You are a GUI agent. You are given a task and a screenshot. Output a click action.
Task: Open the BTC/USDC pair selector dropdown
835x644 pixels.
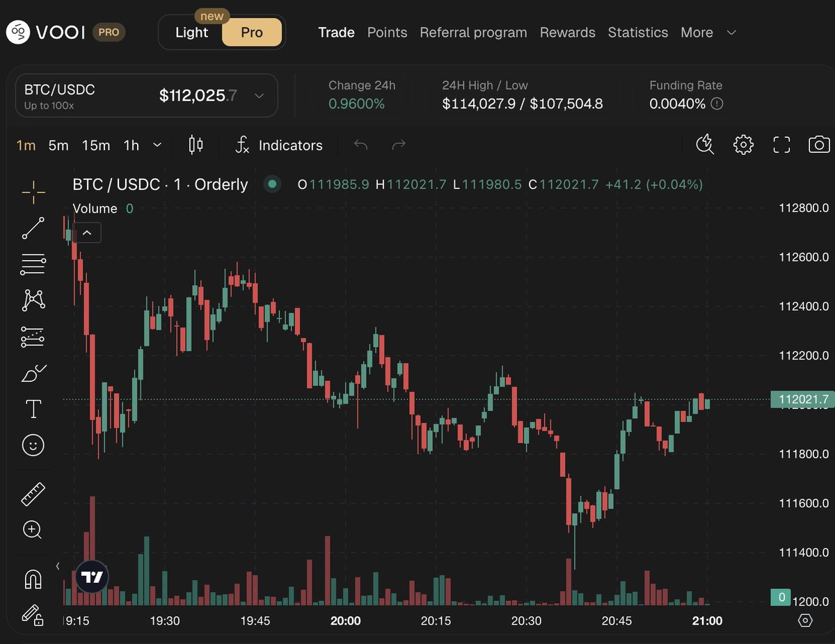[147, 95]
